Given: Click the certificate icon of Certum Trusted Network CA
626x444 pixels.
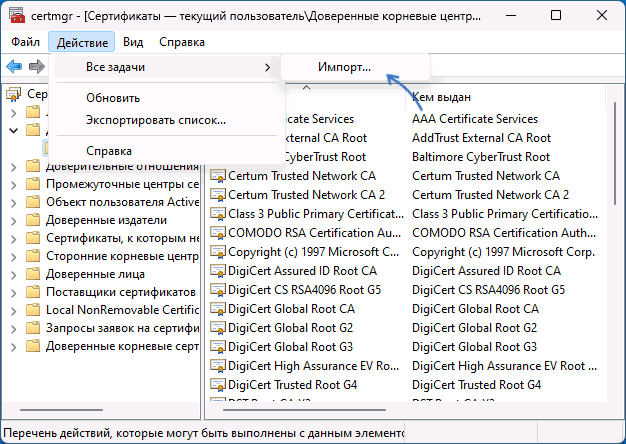Looking at the screenshot, I should click(218, 176).
